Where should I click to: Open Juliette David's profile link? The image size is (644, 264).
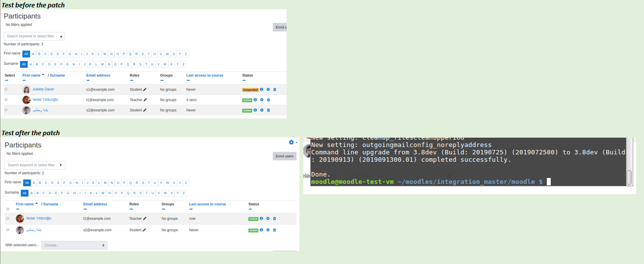[43, 89]
